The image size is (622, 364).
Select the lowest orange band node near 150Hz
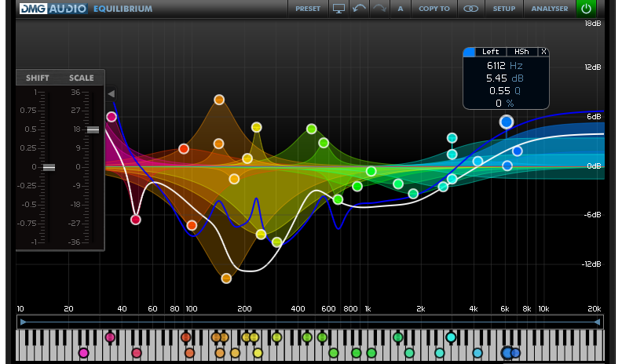[x=226, y=278]
